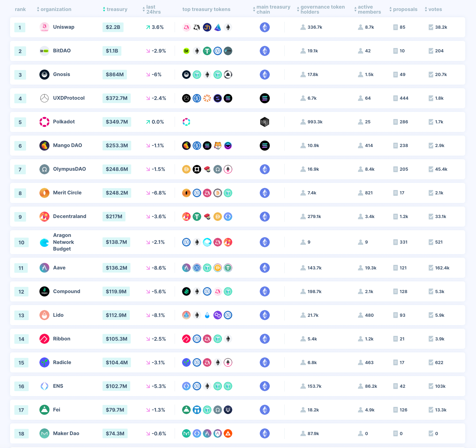Click the Radicle logo icon

click(44, 362)
